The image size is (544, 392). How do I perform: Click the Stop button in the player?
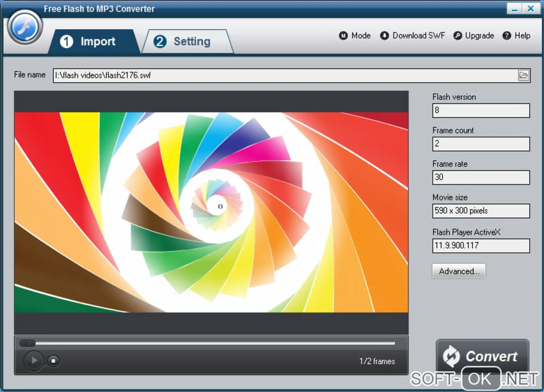[53, 361]
